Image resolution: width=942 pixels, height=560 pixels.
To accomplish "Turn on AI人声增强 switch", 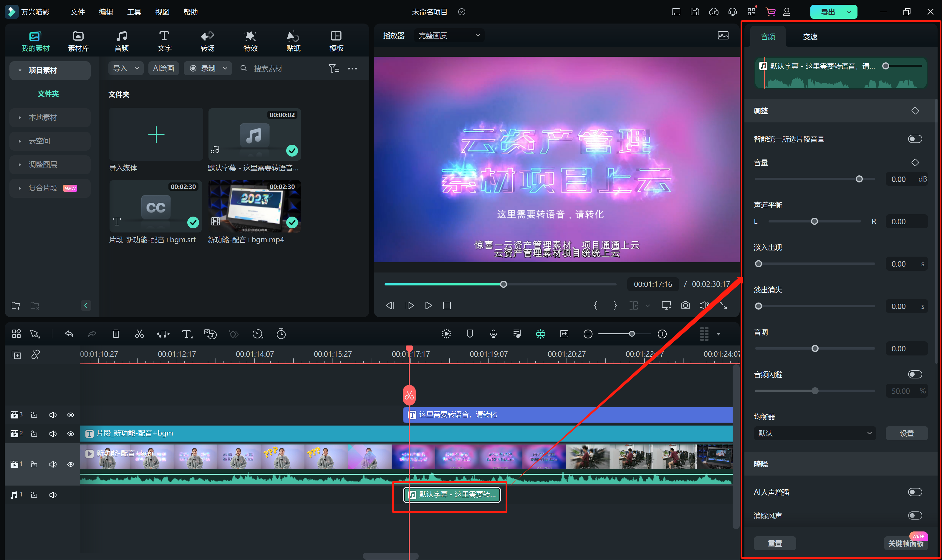I will [915, 492].
